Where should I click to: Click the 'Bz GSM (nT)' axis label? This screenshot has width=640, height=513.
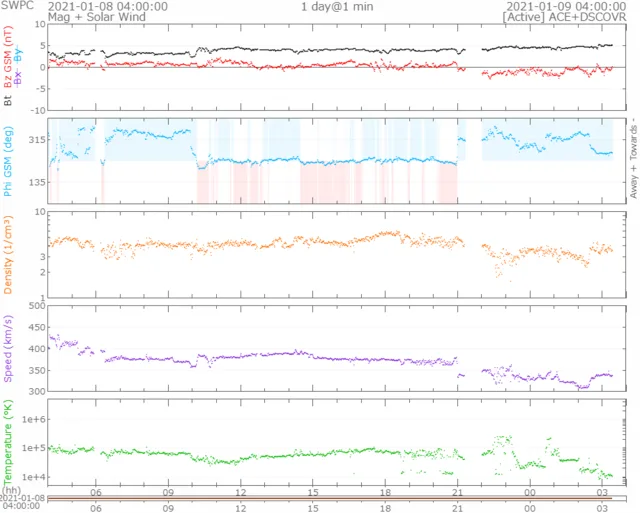pos(8,57)
